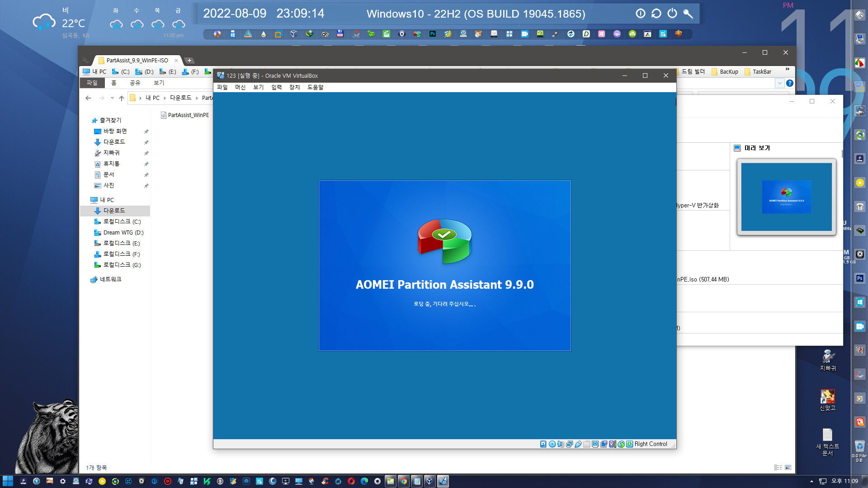This screenshot has height=488, width=868.
Task: Add a new Explorer tab with plus button
Action: pos(189,61)
